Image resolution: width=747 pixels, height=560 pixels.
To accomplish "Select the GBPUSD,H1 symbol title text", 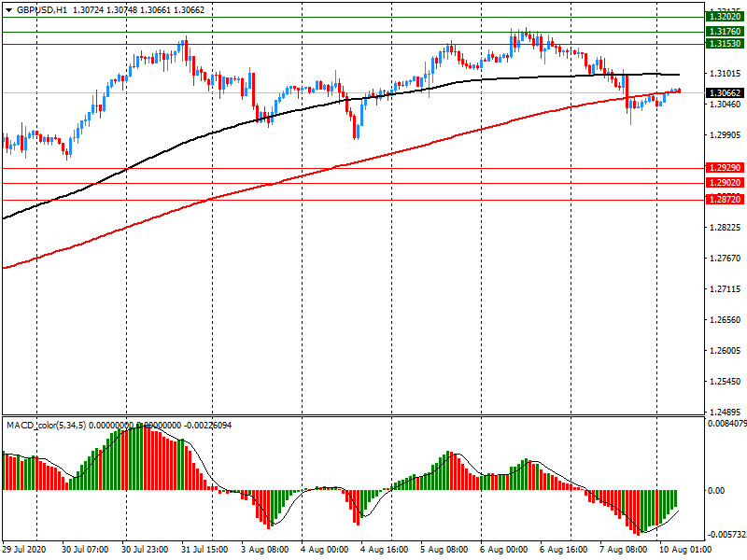I will [x=42, y=10].
